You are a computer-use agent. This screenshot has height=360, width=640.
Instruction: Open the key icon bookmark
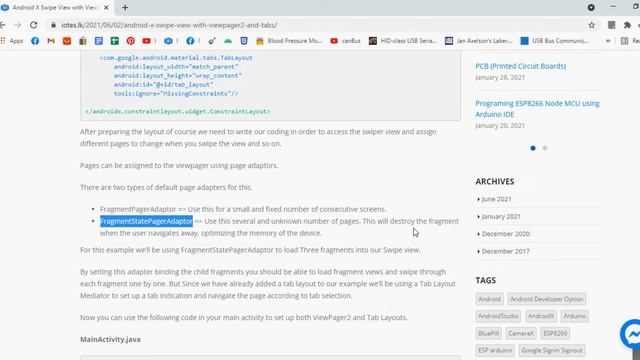tap(212, 41)
